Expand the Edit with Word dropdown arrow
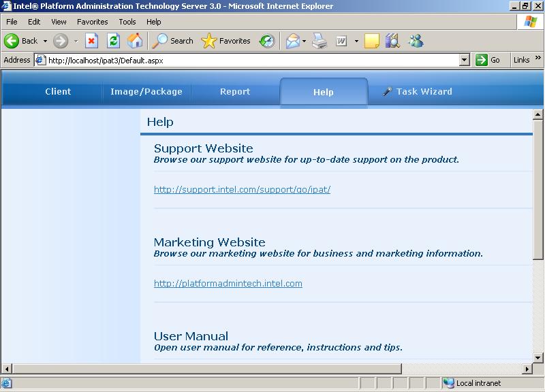545x392 pixels. (356, 41)
